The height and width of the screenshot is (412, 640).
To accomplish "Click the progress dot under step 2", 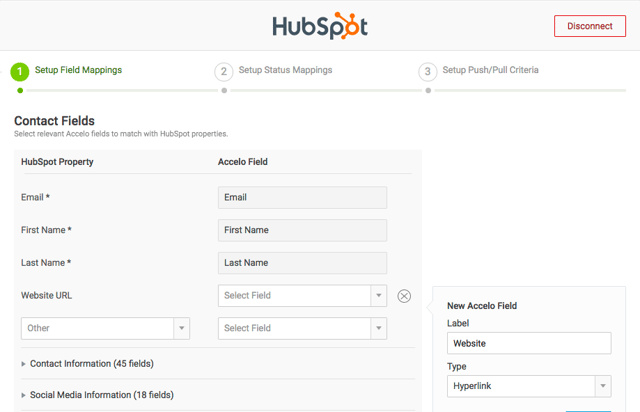I will click(x=224, y=90).
